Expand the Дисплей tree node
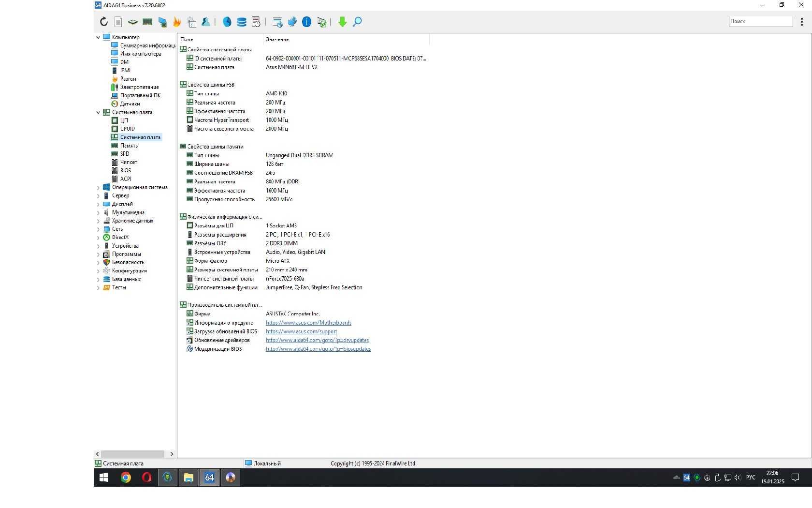 98,204
